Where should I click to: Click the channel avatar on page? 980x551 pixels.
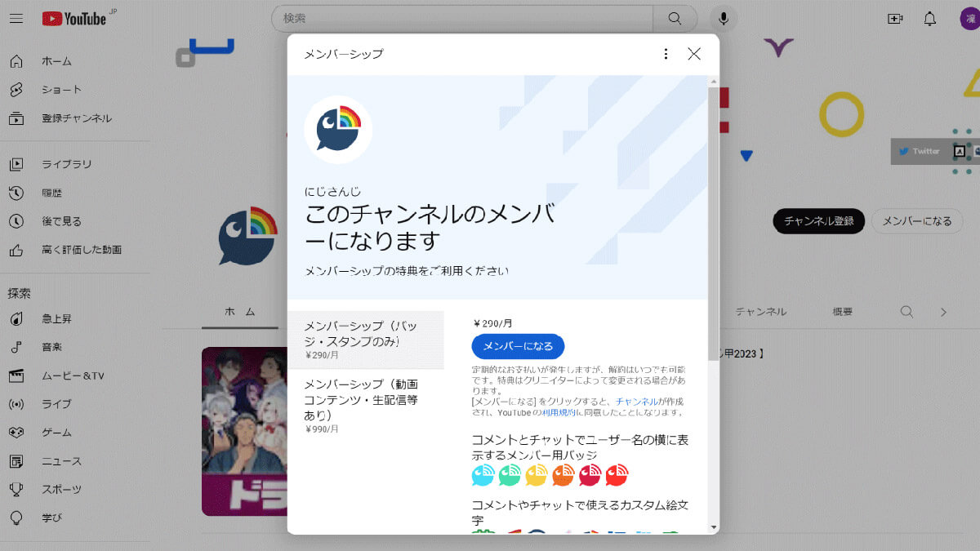point(248,235)
